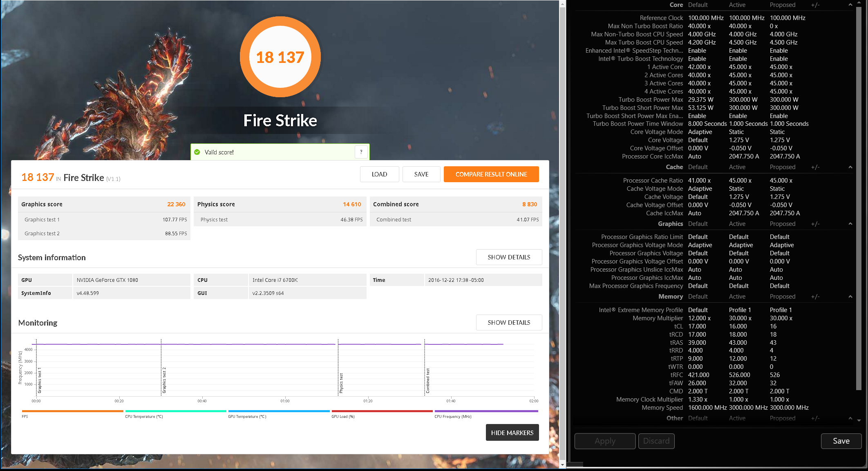Click SystemInfo version v4.48.599
Screen dimensions: 868x471
coord(88,293)
